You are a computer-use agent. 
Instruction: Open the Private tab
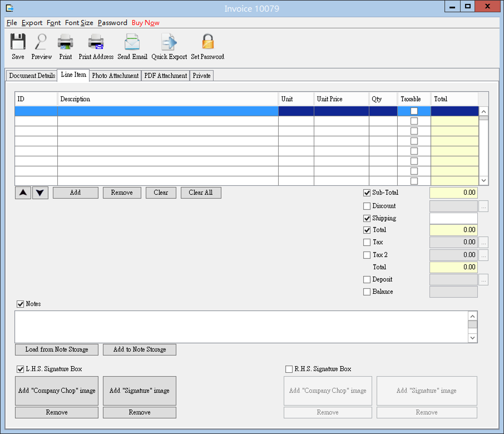(x=202, y=76)
